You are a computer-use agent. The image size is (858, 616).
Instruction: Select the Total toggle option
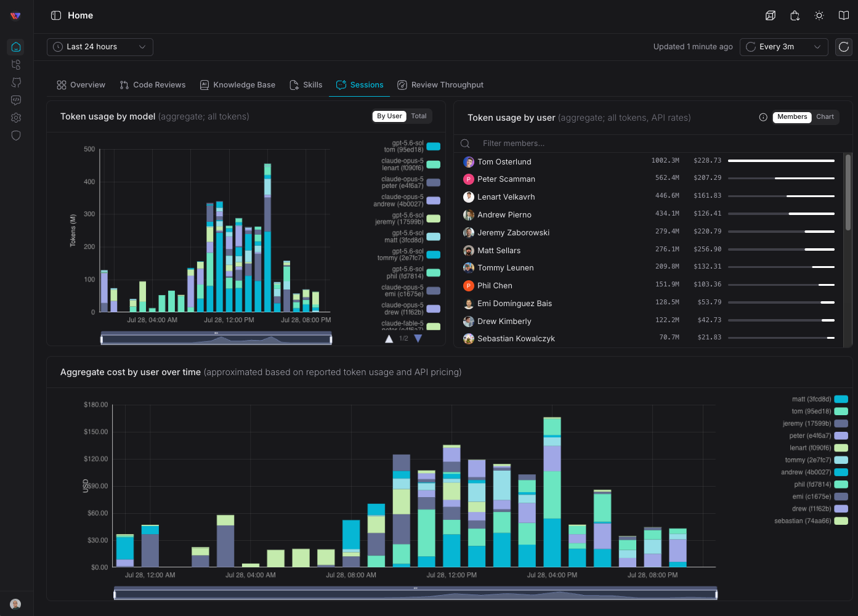(419, 116)
